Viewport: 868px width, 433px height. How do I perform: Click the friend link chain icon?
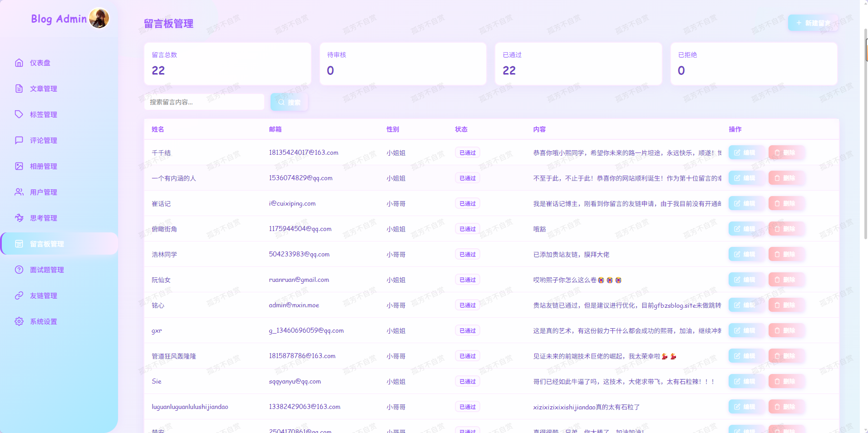point(19,295)
